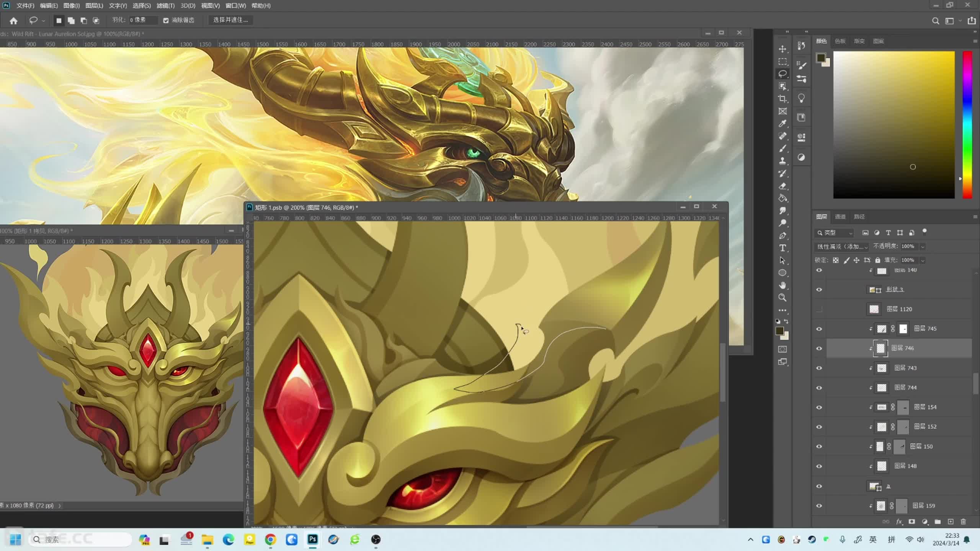The height and width of the screenshot is (551, 980).
Task: Hide layer 图层 743
Action: click(819, 368)
